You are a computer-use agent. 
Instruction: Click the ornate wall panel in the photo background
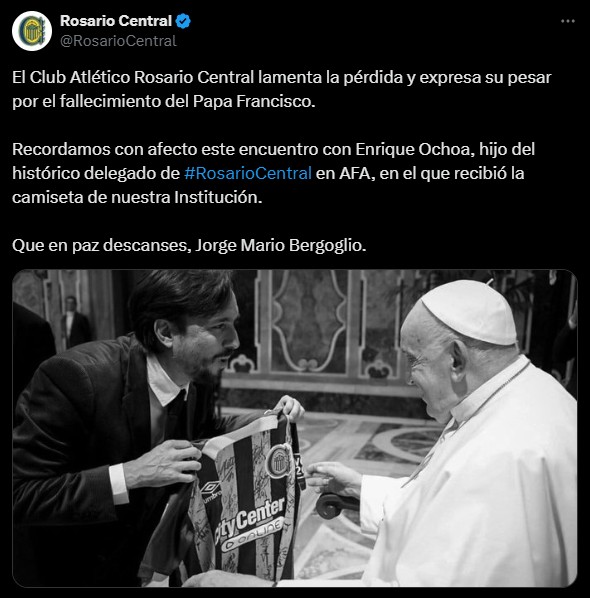(309, 320)
